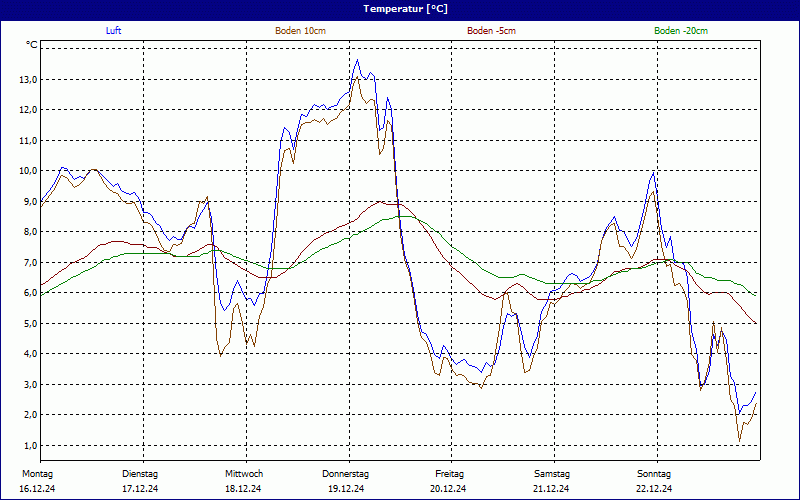Select the date 22.12.24 below the chart

point(655,488)
